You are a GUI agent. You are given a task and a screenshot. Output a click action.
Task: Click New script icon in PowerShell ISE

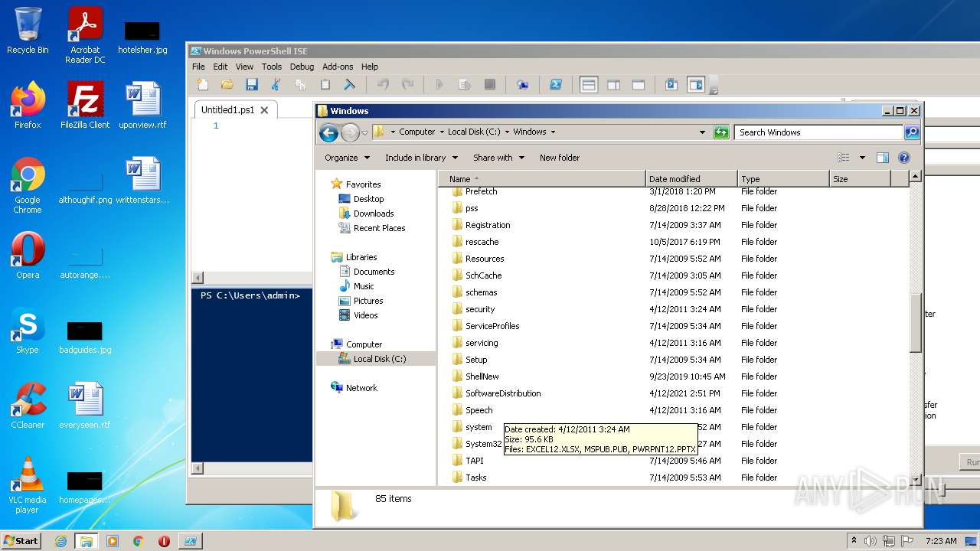[202, 85]
